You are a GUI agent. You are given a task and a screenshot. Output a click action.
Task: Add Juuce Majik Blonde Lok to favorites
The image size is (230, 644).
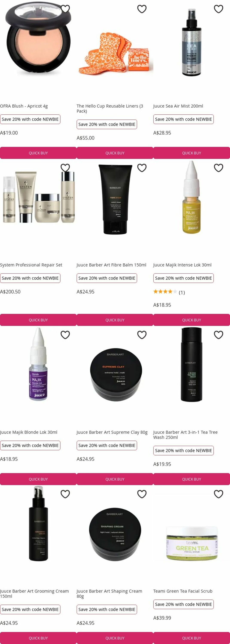click(x=65, y=335)
